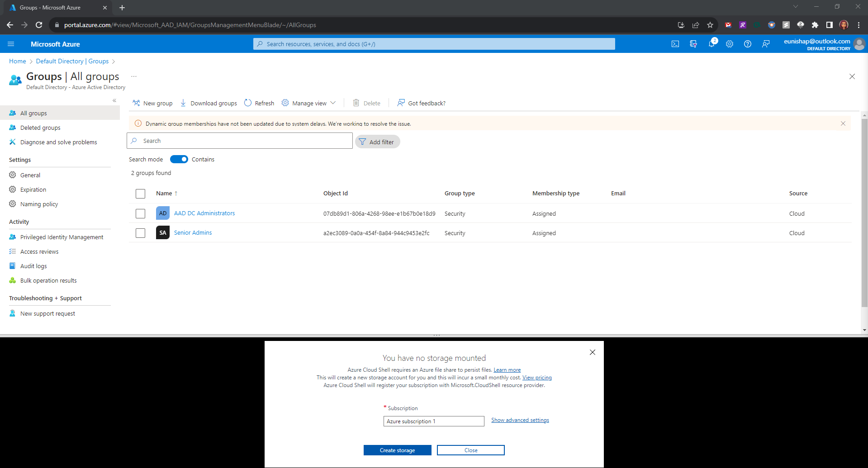Image resolution: width=868 pixels, height=468 pixels.
Task: Open the directories and subscriptions filter icon
Action: coord(693,44)
